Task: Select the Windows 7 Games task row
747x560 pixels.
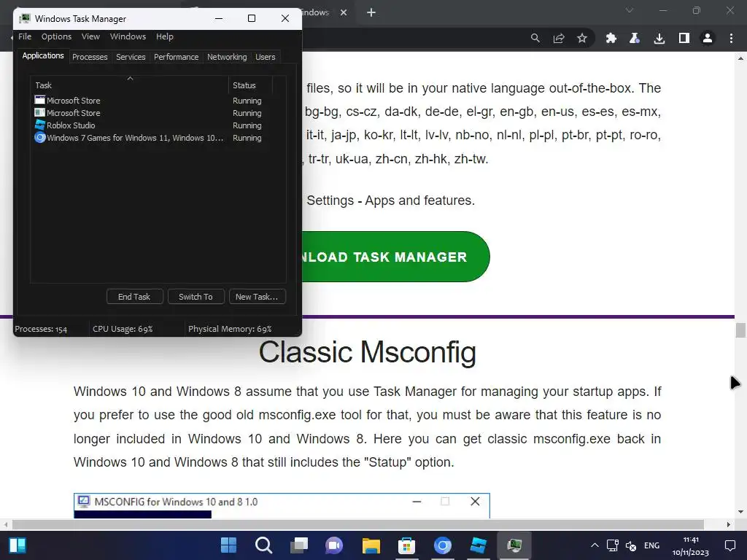Action: (151, 138)
